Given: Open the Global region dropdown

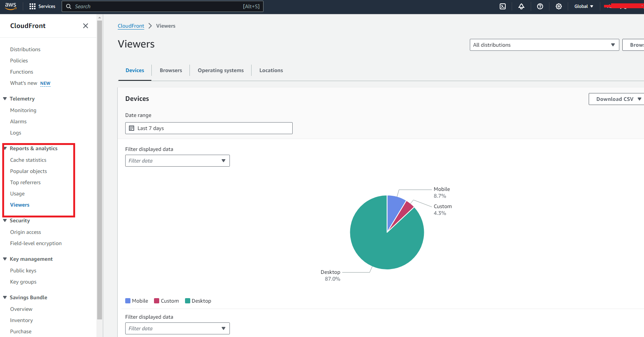Looking at the screenshot, I should click(x=584, y=6).
